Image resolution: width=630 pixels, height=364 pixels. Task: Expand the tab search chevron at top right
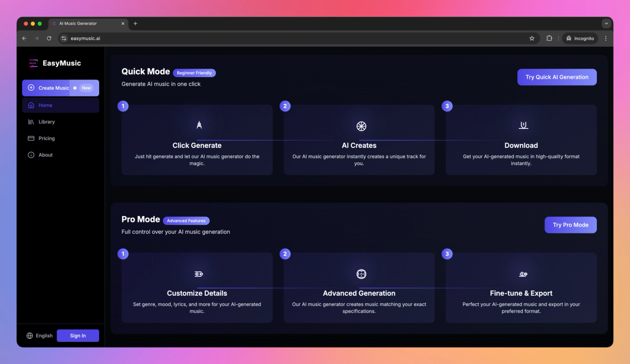coord(606,23)
